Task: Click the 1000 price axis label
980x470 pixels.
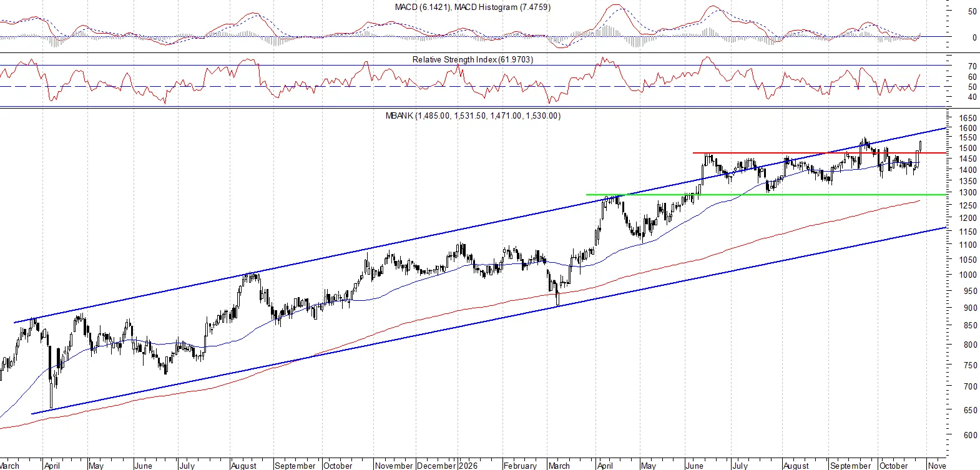Action: [x=968, y=275]
